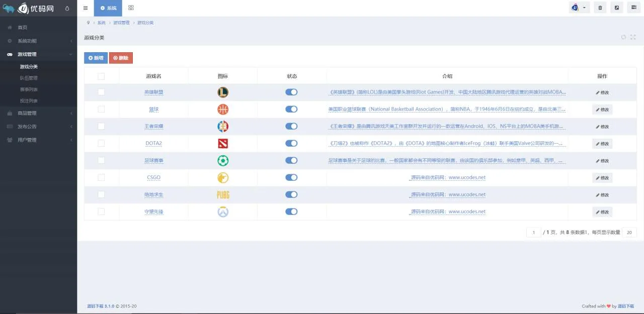Click the hamburger menu toggle icon
This screenshot has width=644, height=314.
[86, 8]
